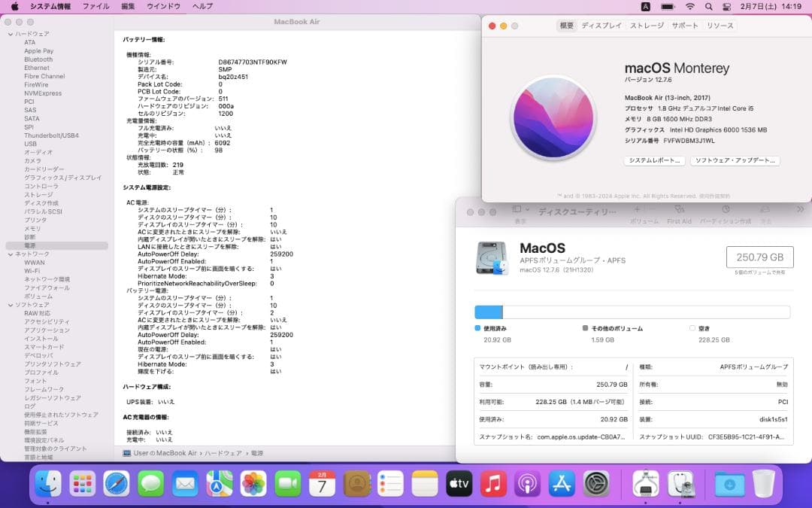
Task: Open the App Store from the Dock
Action: 562,485
